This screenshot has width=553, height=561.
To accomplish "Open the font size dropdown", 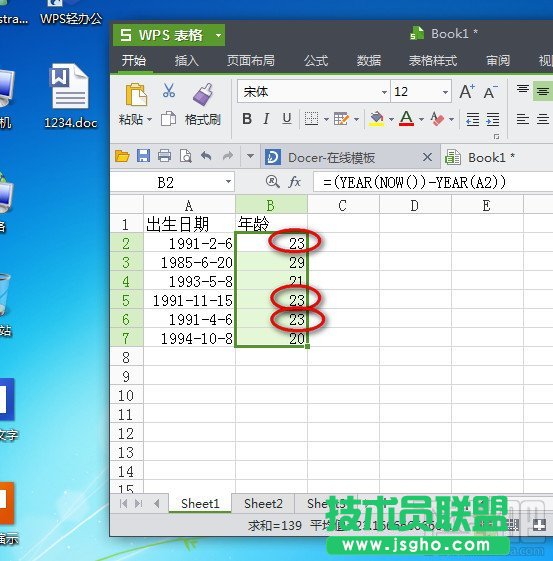I will 445,92.
